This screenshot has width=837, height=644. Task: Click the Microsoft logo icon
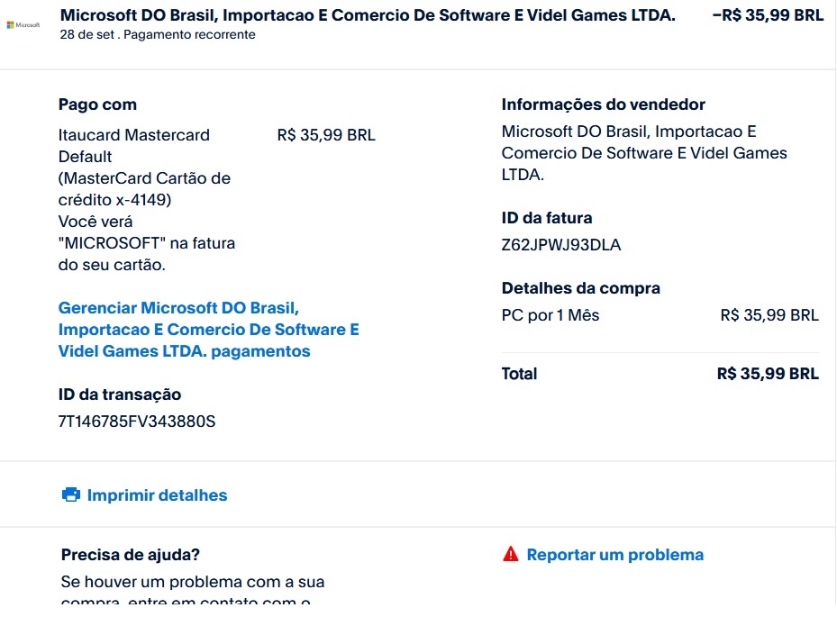click(22, 25)
